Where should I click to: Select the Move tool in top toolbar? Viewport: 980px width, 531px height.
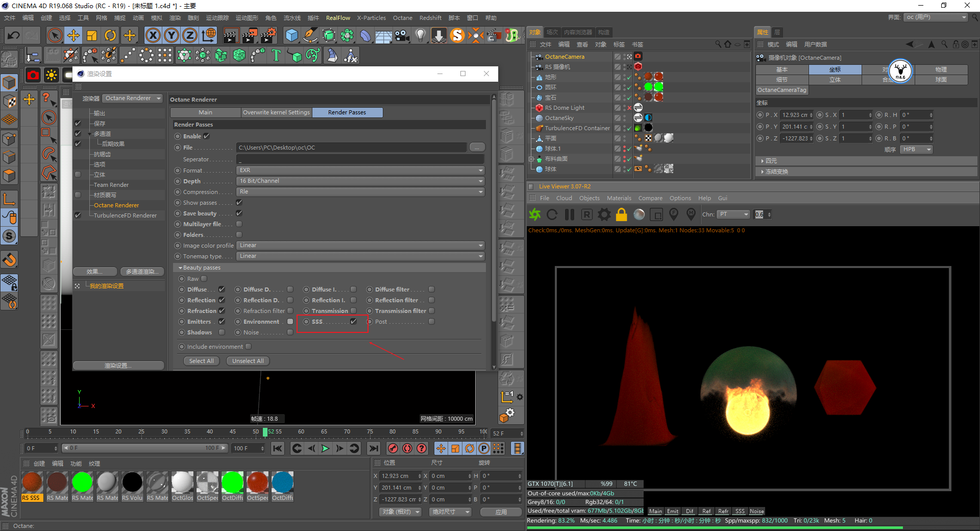73,35
